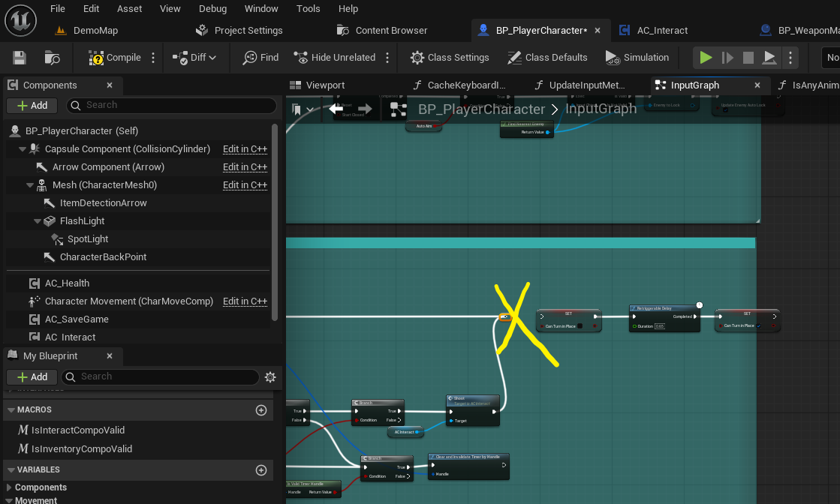Start Play in editor
The image size is (840, 504).
click(706, 57)
